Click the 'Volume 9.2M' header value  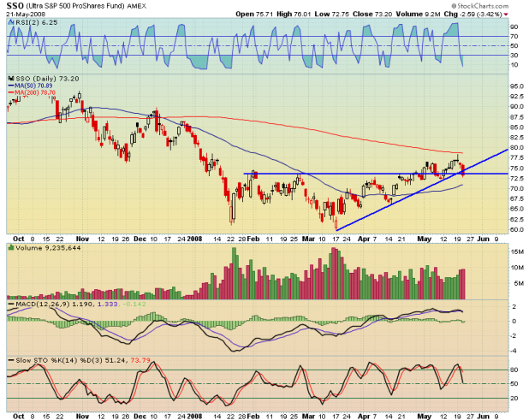click(418, 15)
